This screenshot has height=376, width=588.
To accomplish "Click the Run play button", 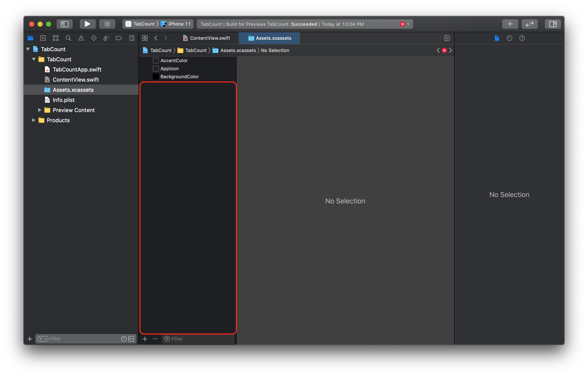I will [87, 24].
